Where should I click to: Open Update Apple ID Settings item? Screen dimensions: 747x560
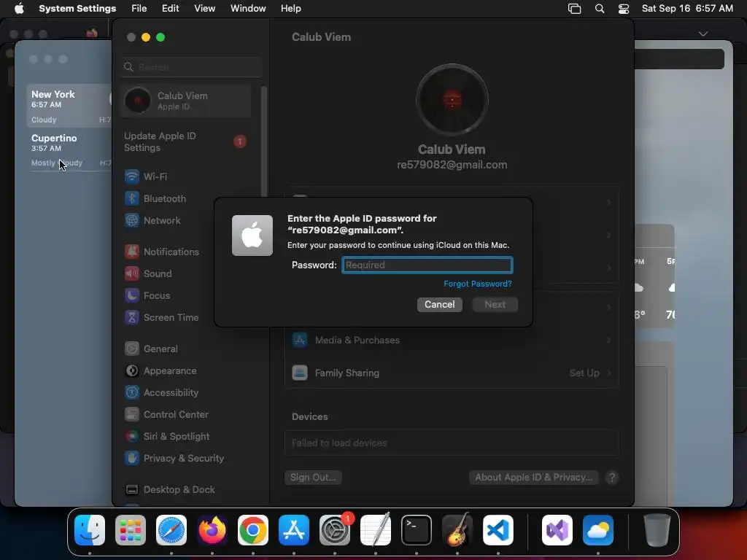click(x=186, y=141)
